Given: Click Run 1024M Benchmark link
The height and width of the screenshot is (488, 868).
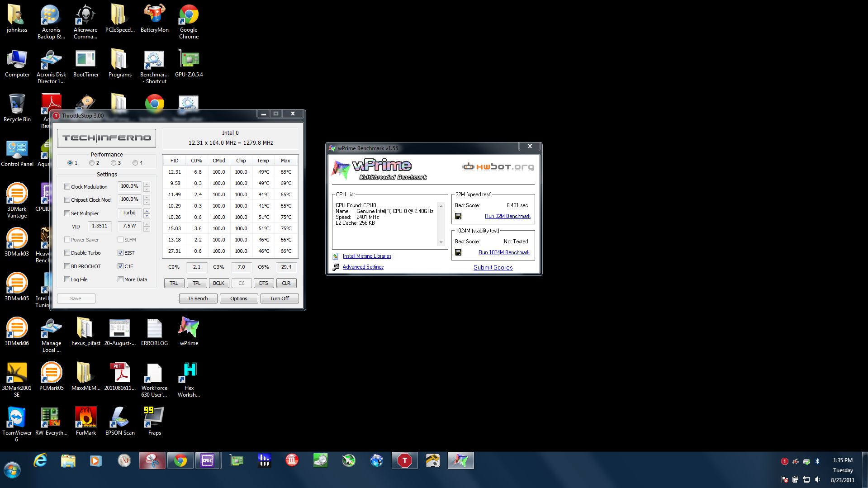Looking at the screenshot, I should tap(504, 252).
